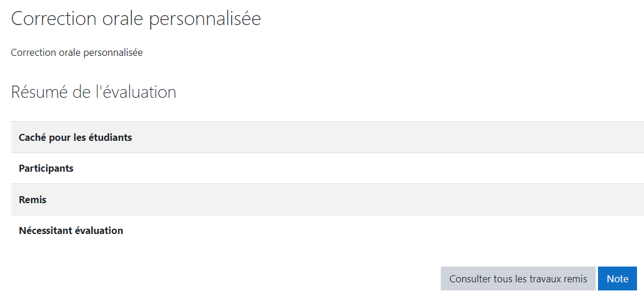Click the empty value cell of Participants row
644x298 pixels.
point(384,168)
